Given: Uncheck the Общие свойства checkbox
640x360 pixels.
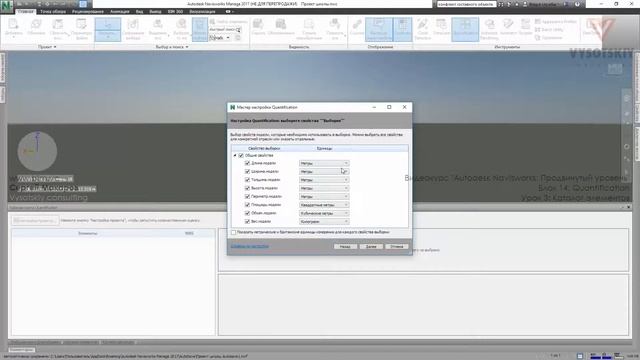Looking at the screenshot, I should coord(241,156).
